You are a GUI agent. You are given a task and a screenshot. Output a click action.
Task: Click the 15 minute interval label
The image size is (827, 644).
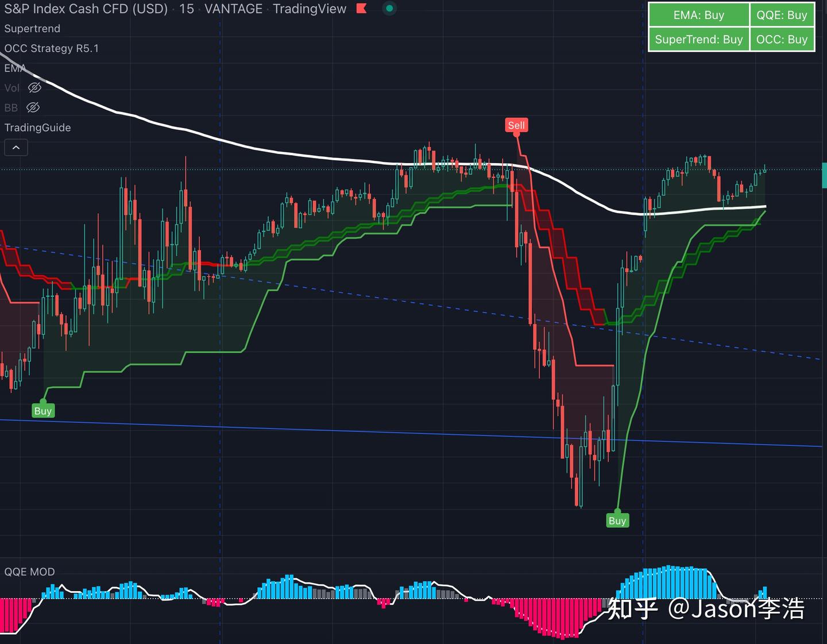187,9
